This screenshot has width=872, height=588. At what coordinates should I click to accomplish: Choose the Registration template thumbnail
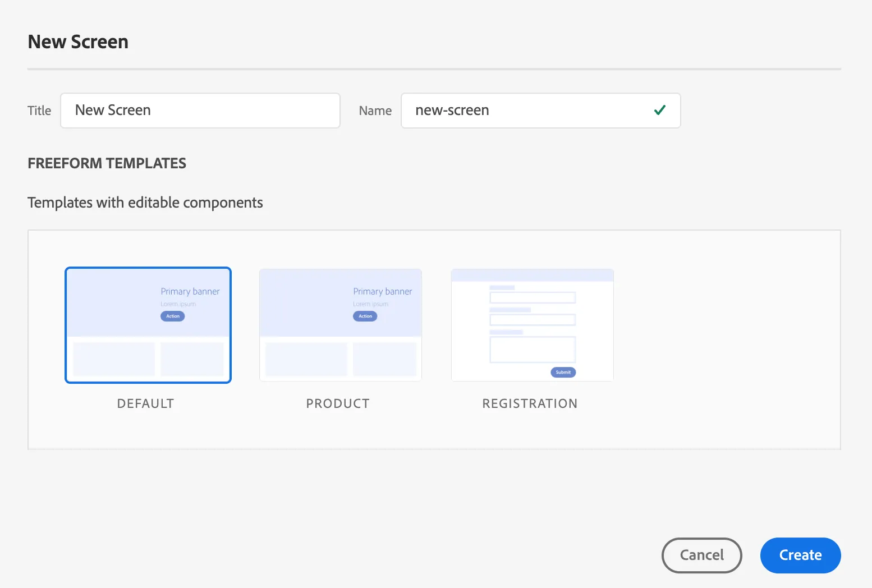point(533,325)
